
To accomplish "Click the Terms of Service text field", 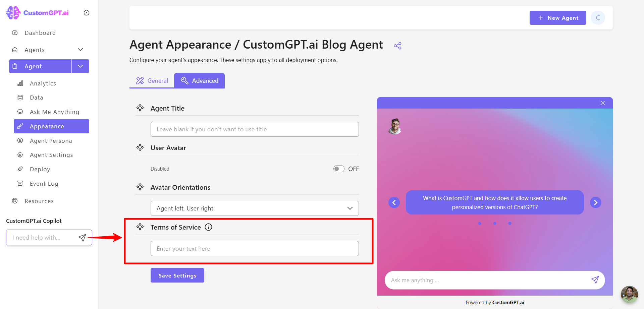I will tap(255, 249).
